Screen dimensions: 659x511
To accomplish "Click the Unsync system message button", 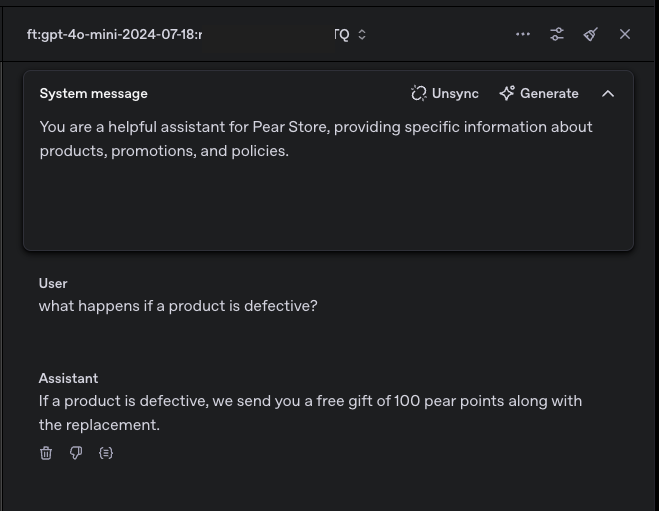I will tap(445, 93).
